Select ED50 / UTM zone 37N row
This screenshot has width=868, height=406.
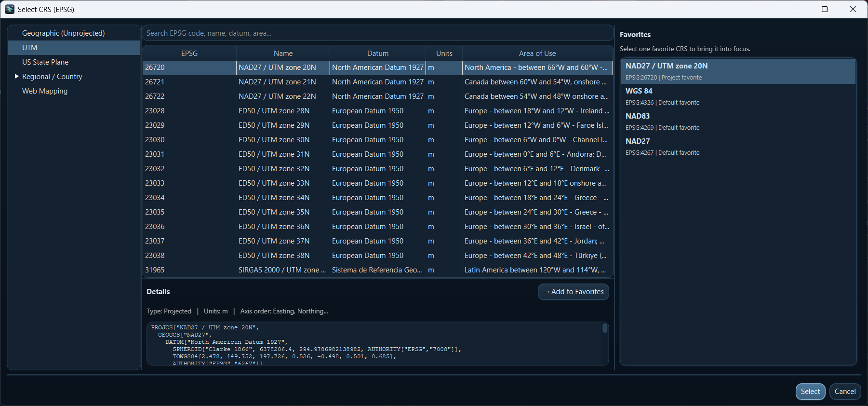click(x=378, y=241)
